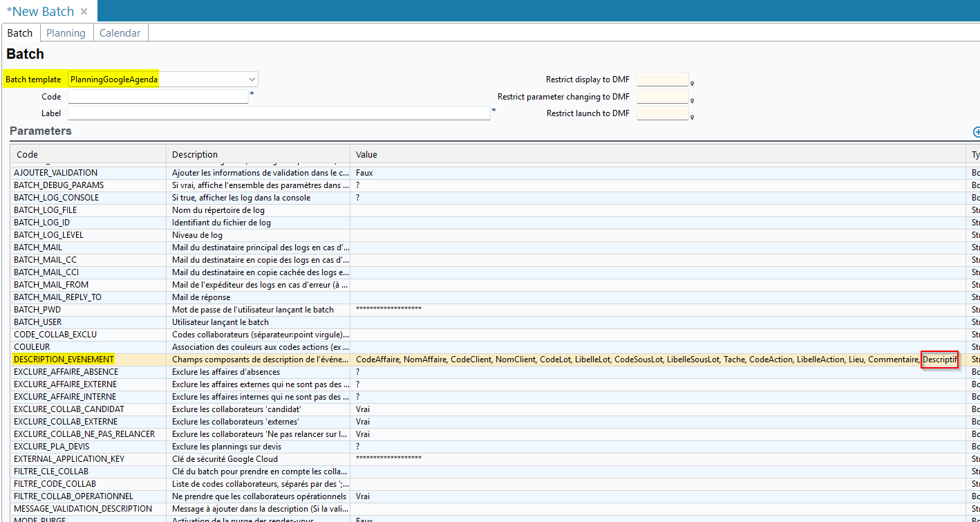Click into the Code input field
This screenshot has height=522, width=980.
(158, 97)
